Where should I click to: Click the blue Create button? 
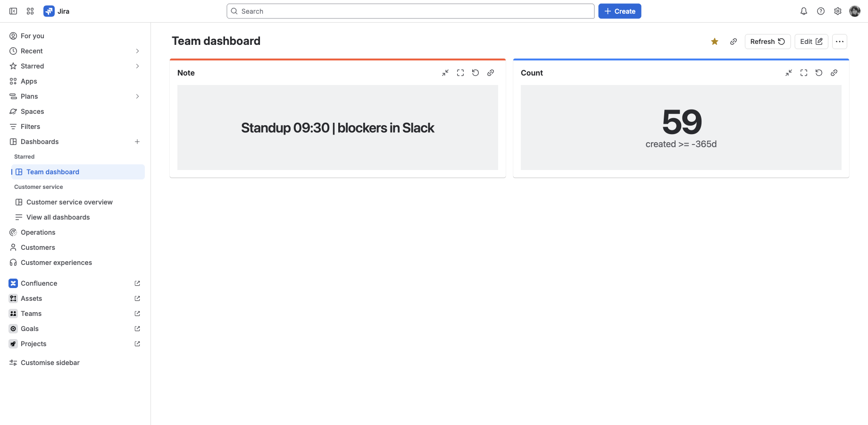(620, 11)
